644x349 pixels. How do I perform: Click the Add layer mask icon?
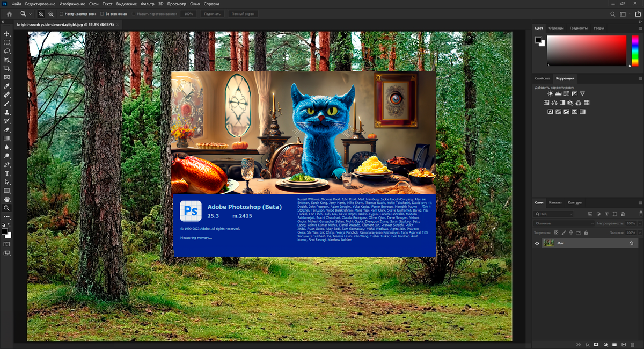596,344
